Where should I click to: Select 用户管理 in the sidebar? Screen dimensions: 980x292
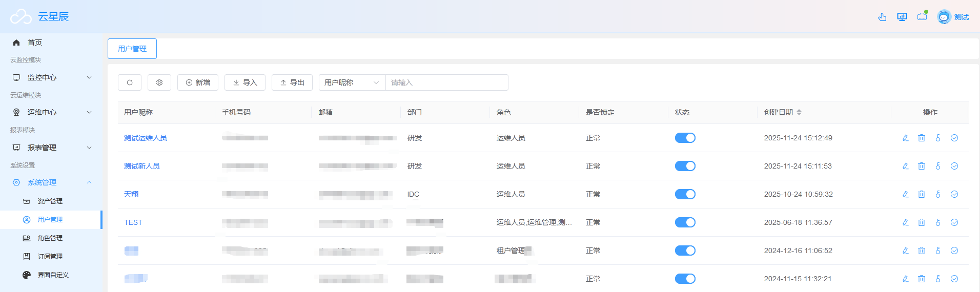click(x=51, y=220)
